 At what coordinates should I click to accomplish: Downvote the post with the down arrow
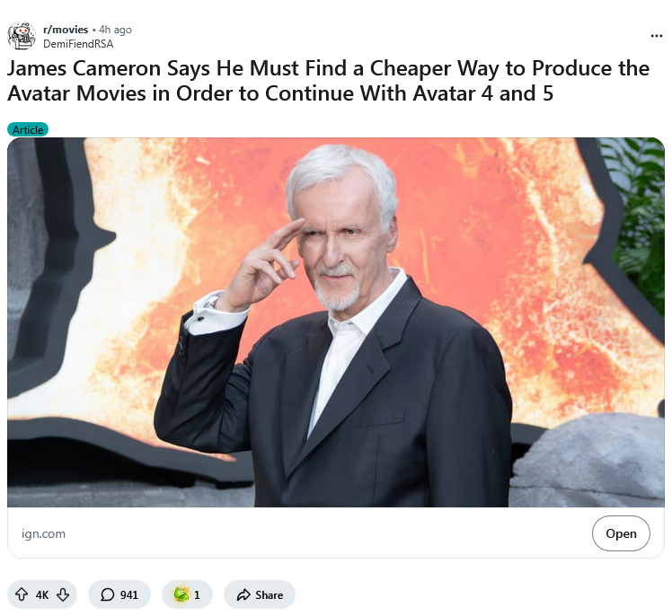(63, 594)
